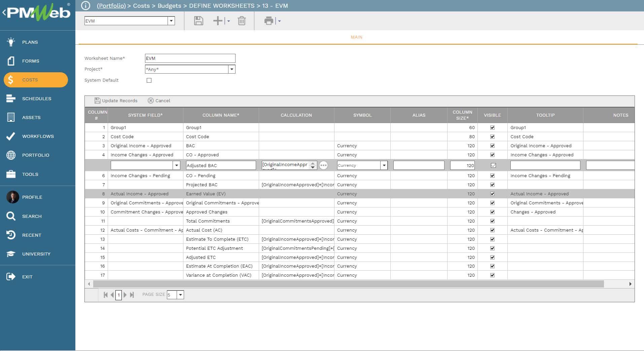
Task: Click the Print toolbar icon
Action: click(269, 21)
